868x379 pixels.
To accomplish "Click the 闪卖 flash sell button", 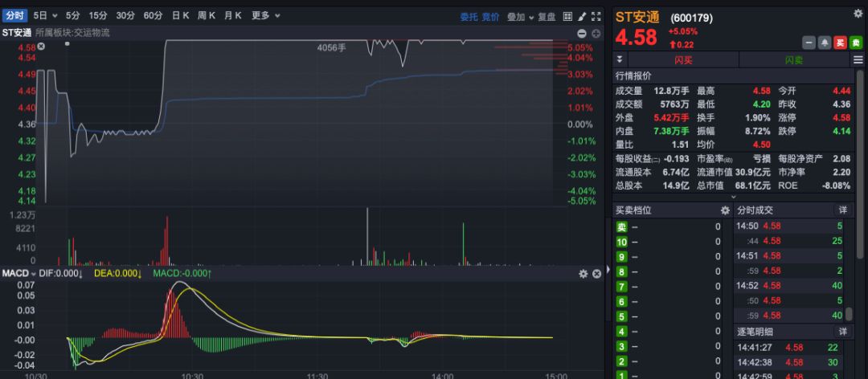I will click(795, 59).
